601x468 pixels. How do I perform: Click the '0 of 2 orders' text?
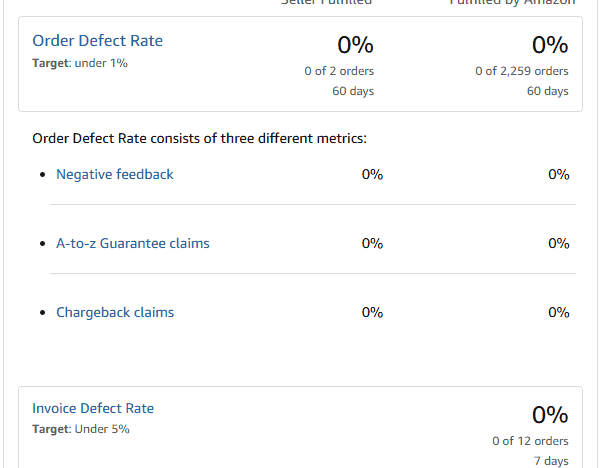339,71
